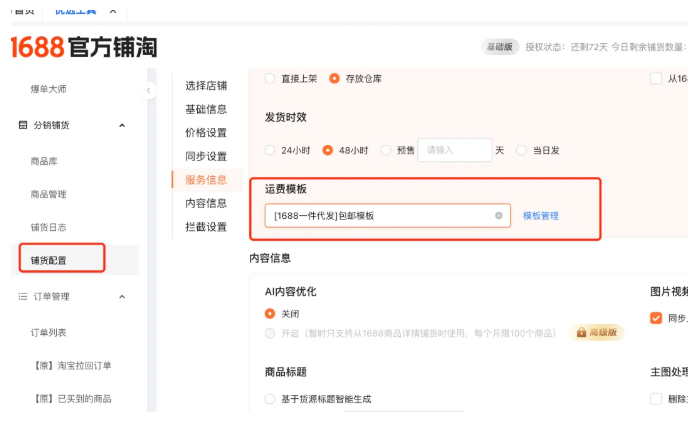Jump to 选择店铺 section

pos(206,86)
